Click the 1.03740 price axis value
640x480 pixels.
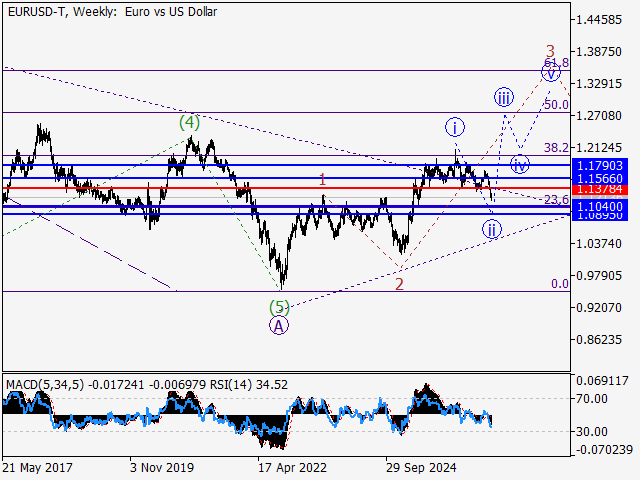pyautogui.click(x=599, y=244)
